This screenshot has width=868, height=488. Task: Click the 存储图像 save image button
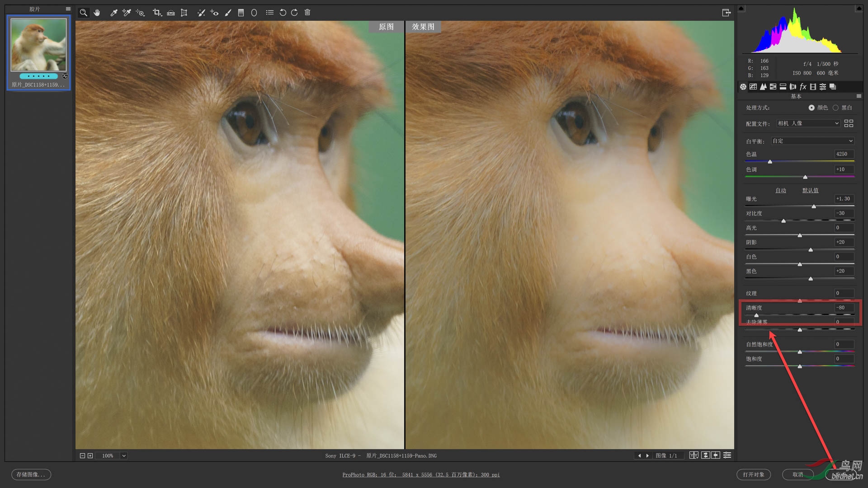31,474
